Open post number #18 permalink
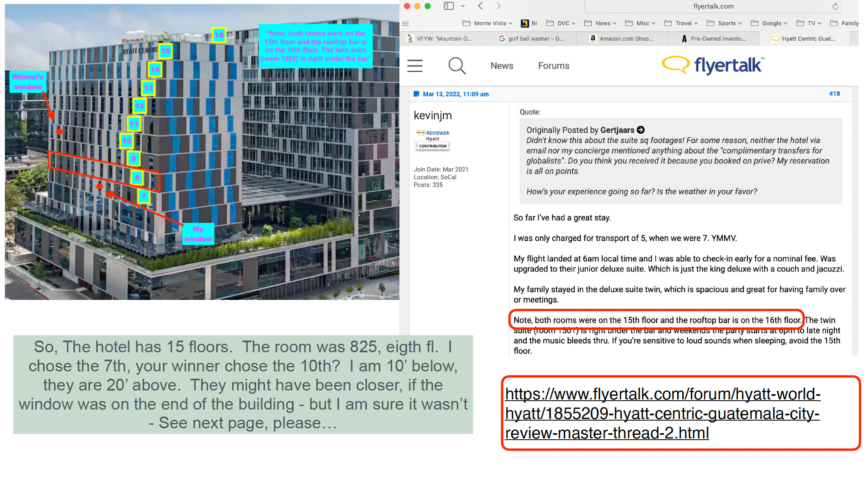Screen dimensions: 868x486 point(835,94)
